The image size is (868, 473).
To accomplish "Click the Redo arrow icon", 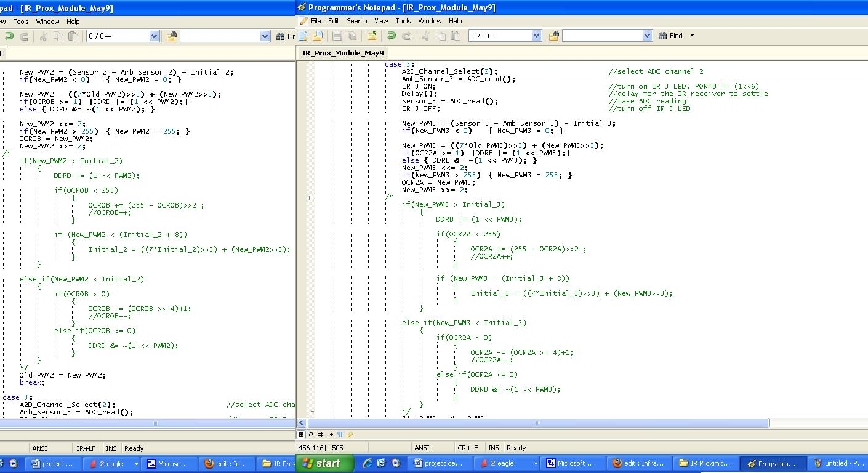I will (406, 36).
